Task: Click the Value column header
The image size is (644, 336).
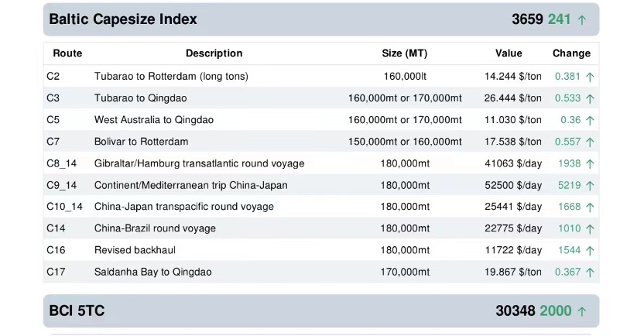Action: (x=509, y=53)
